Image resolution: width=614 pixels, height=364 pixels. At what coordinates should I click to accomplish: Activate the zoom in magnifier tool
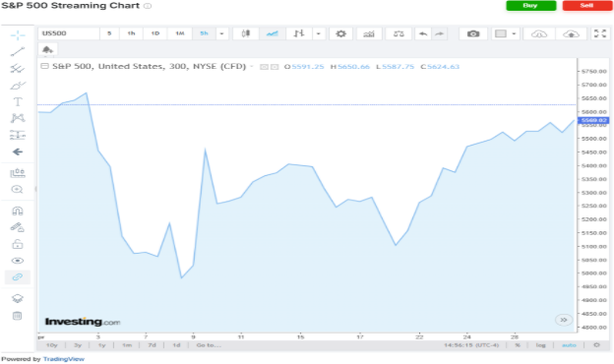click(18, 190)
